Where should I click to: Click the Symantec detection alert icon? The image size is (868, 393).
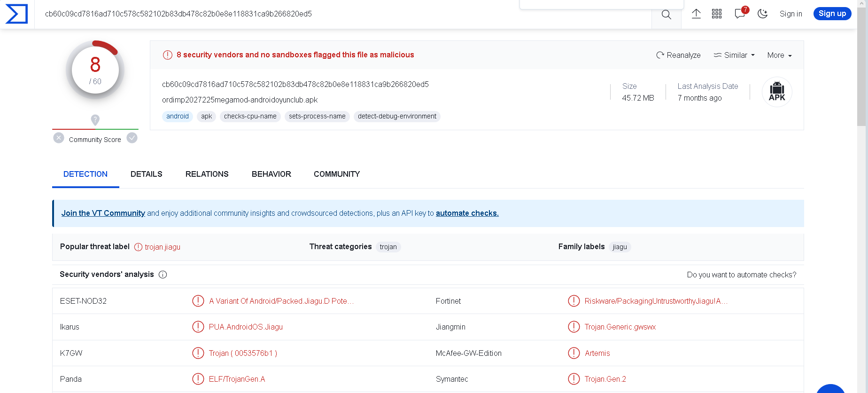574,379
